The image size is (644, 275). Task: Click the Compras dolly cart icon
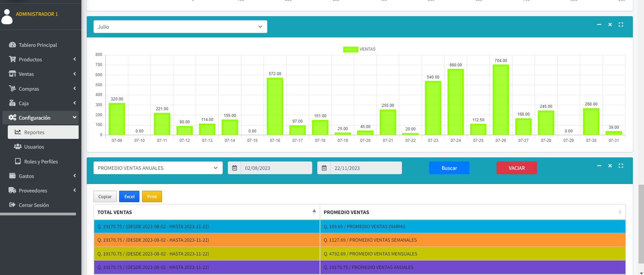pyautogui.click(x=12, y=88)
